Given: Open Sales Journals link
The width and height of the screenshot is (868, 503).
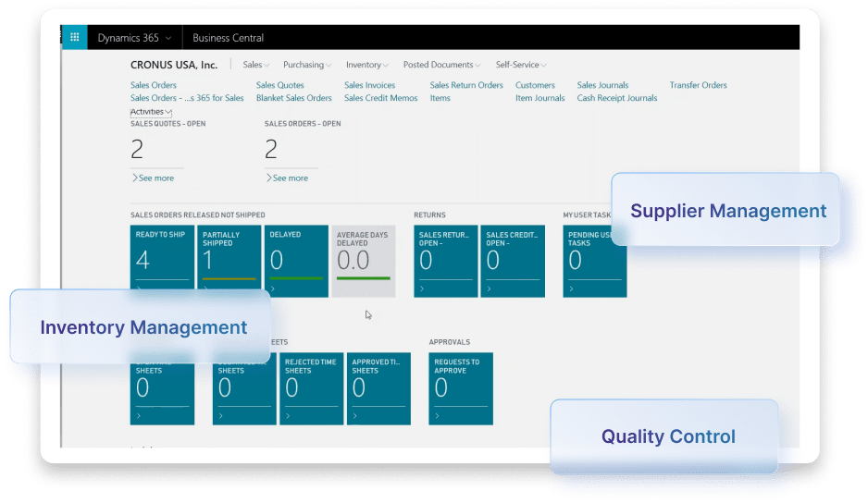Looking at the screenshot, I should pos(602,85).
